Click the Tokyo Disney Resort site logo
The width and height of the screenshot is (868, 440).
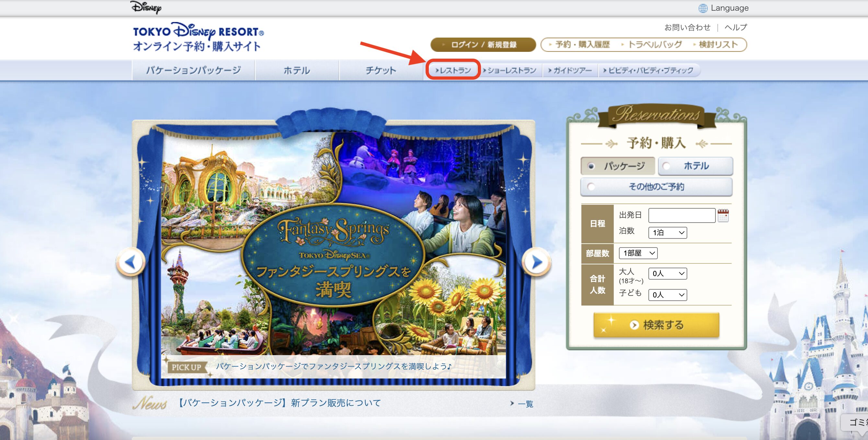(x=198, y=37)
